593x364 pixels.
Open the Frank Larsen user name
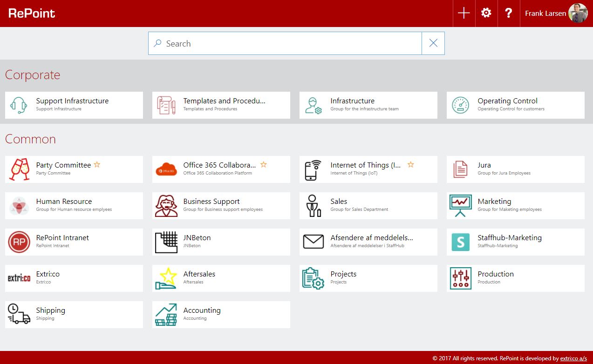[x=545, y=13]
